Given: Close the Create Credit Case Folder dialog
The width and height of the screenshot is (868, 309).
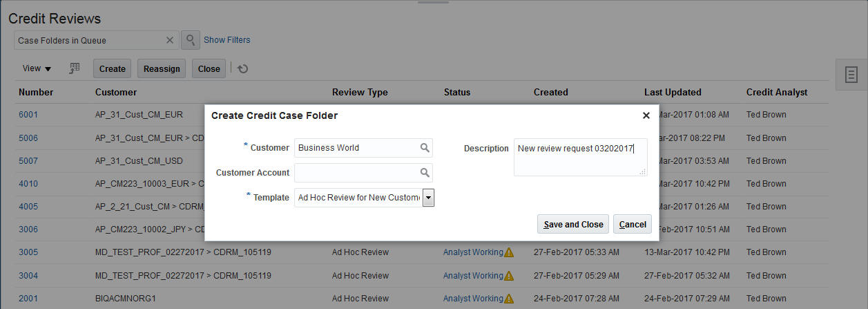Looking at the screenshot, I should 646,115.
